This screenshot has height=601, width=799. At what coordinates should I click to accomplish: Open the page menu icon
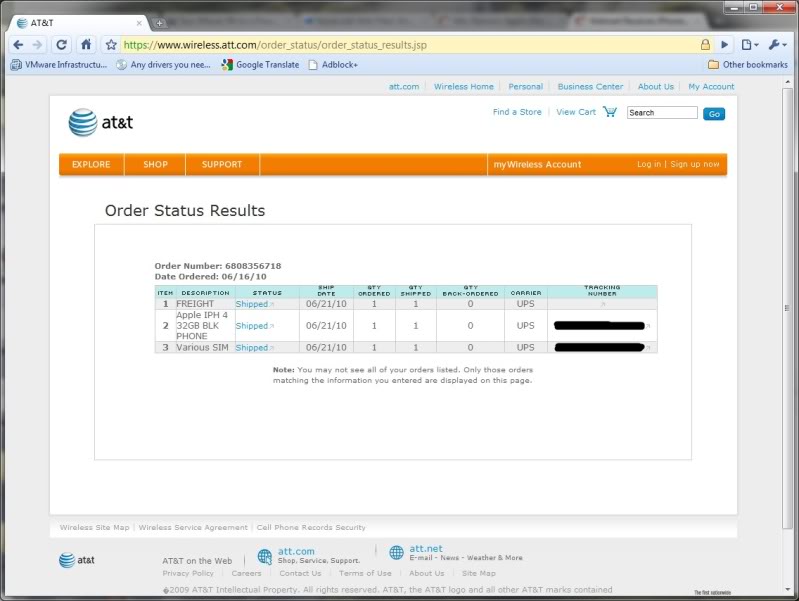tap(749, 45)
